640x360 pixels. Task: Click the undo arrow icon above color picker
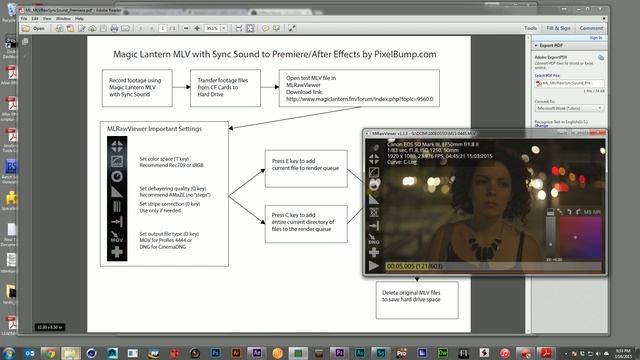569,212
